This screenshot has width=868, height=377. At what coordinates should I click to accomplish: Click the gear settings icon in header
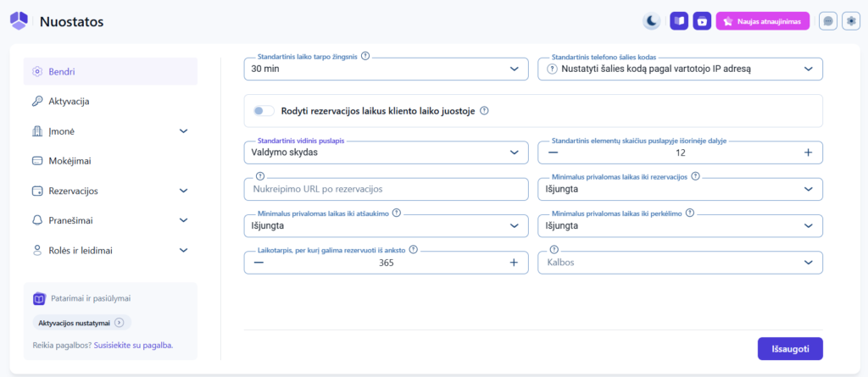[850, 21]
